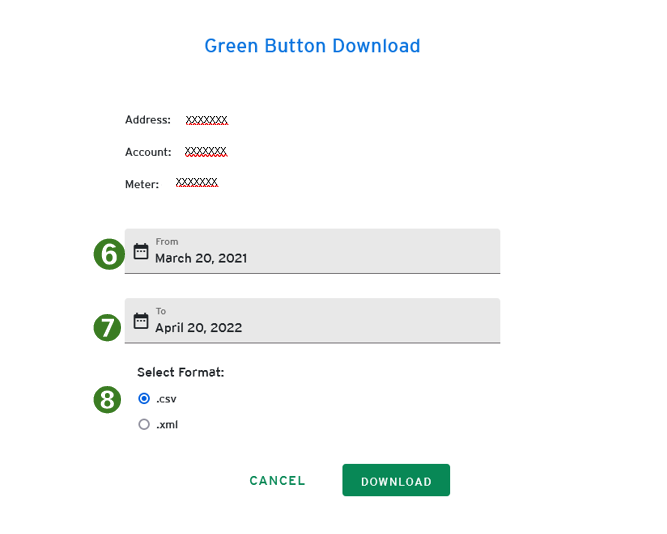Click the Green Button Download heading

[x=312, y=46]
